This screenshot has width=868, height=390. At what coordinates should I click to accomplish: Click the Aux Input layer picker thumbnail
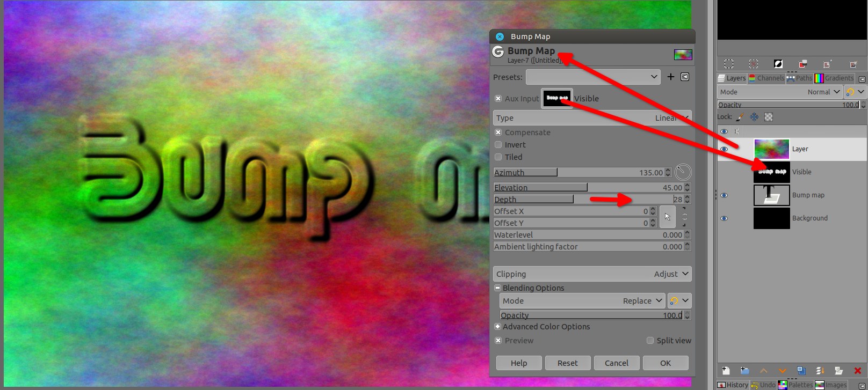pos(557,98)
